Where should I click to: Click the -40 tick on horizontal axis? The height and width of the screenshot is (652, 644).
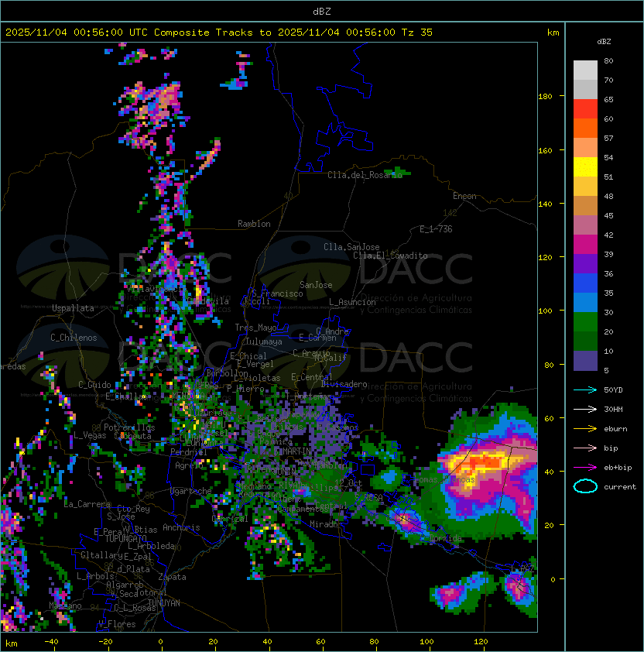[51, 642]
